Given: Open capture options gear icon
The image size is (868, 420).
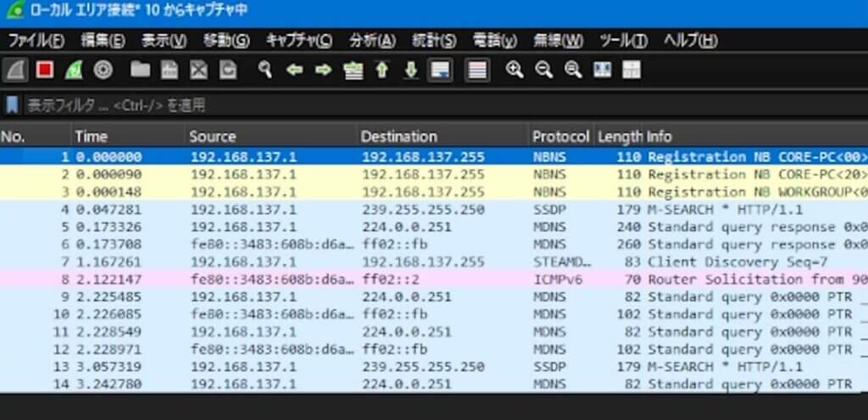Looking at the screenshot, I should [103, 70].
